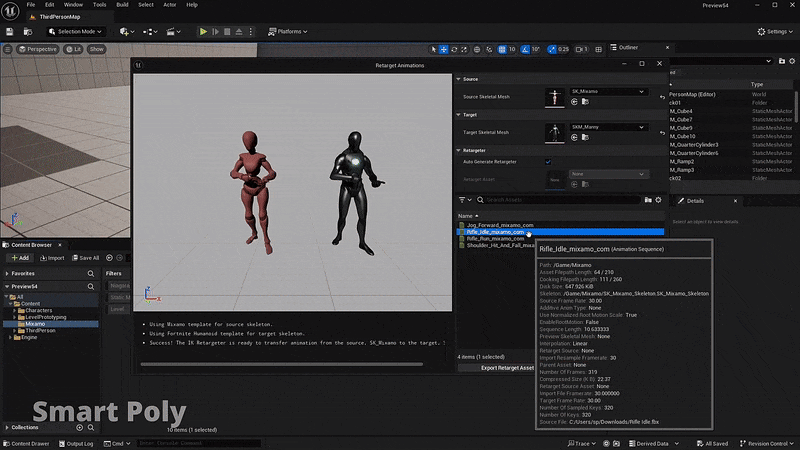Image resolution: width=800 pixels, height=450 pixels.
Task: Click the Search Assets field in retarget window
Action: coord(559,200)
